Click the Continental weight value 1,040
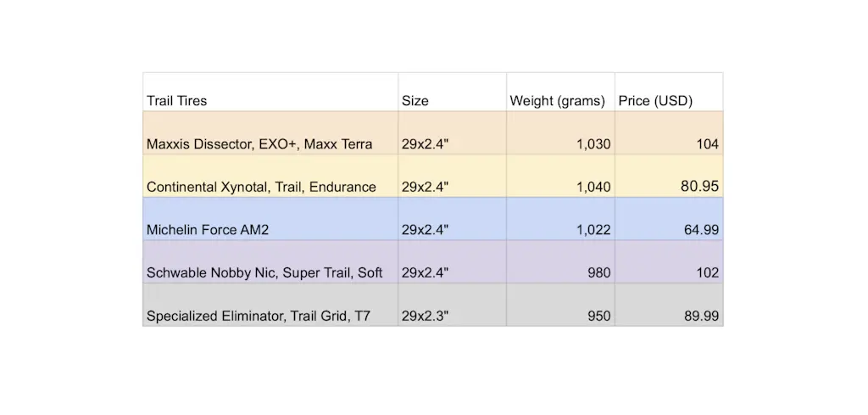 (x=593, y=187)
